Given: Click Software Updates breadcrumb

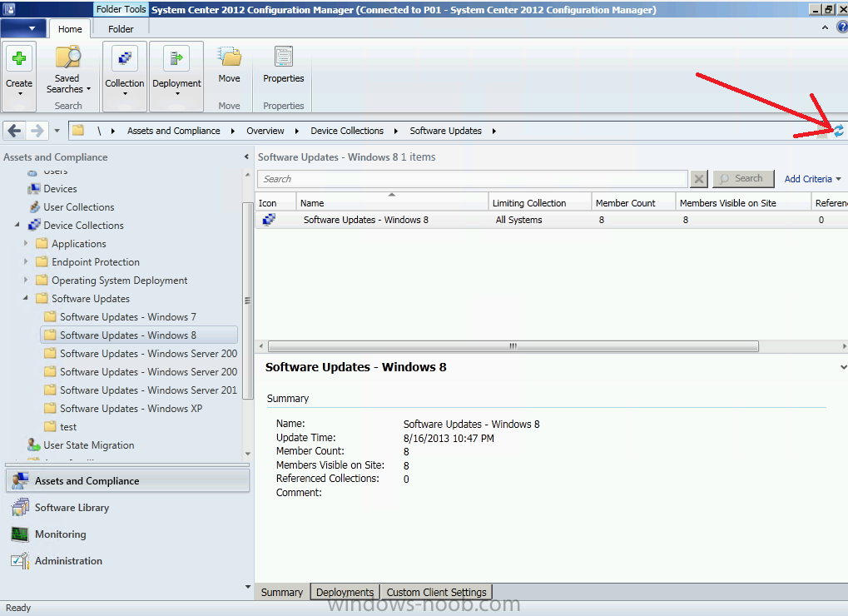Looking at the screenshot, I should coord(445,131).
